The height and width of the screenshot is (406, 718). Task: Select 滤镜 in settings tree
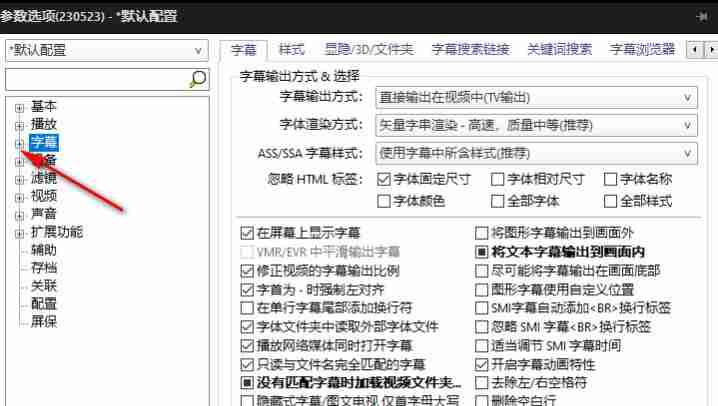pos(44,178)
